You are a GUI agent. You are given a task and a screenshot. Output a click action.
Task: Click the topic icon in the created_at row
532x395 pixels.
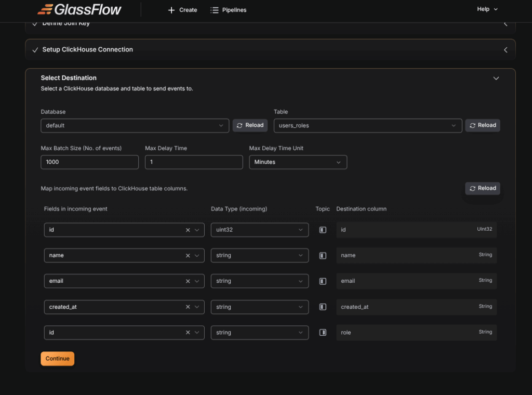(323, 307)
